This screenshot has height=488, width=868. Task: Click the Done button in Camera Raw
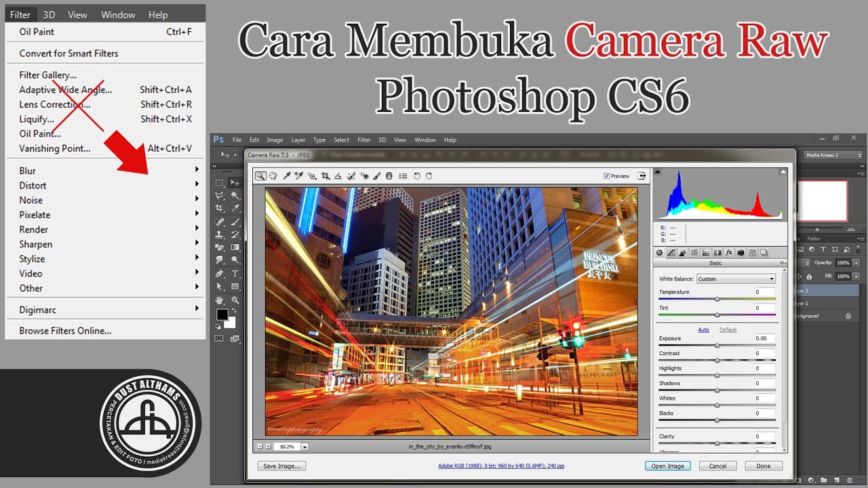[764, 466]
